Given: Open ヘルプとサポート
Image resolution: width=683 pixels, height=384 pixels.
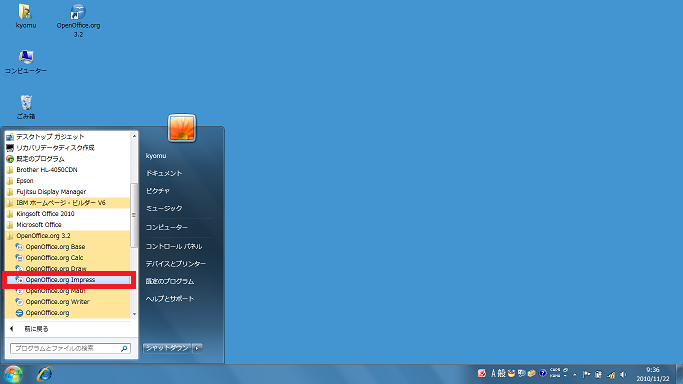Looking at the screenshot, I should 170,299.
